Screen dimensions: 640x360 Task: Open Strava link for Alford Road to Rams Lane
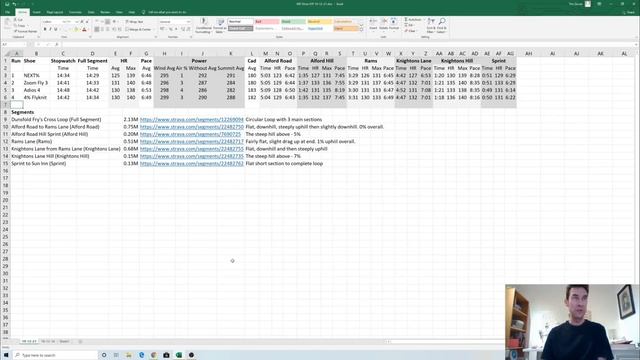click(x=191, y=127)
